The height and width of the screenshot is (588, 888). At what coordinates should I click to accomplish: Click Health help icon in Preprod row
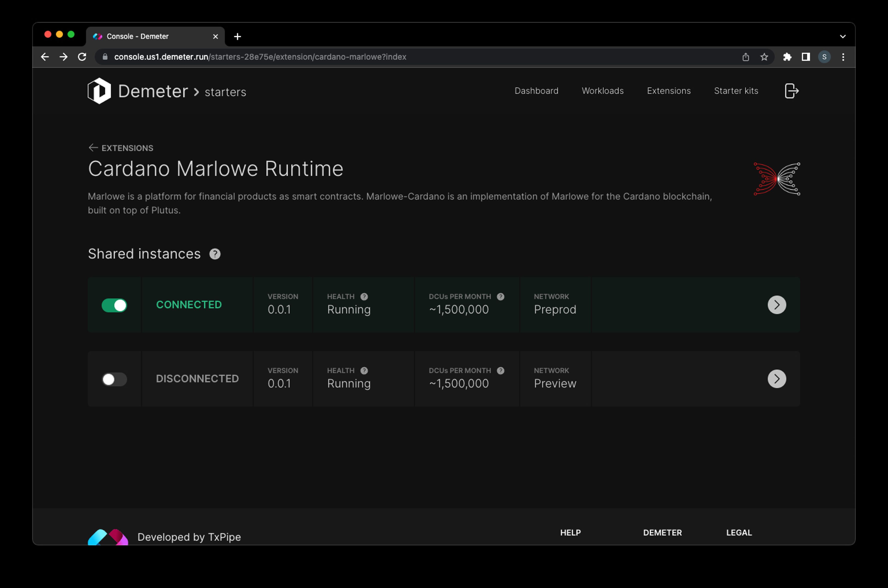(x=364, y=297)
